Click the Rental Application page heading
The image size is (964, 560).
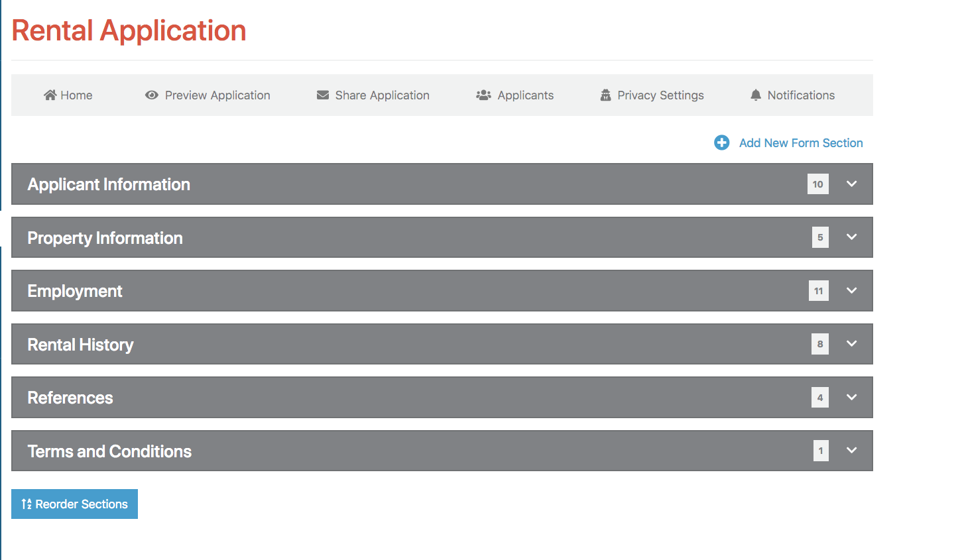129,30
